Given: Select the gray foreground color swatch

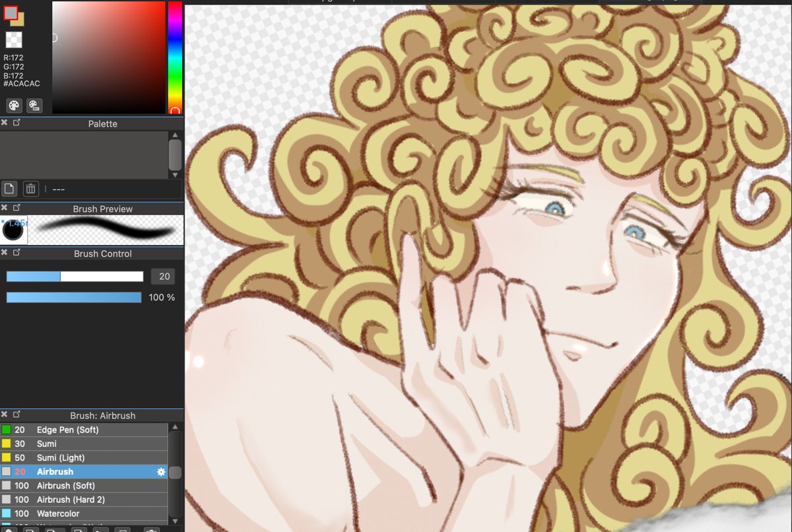Looking at the screenshot, I should point(11,12).
